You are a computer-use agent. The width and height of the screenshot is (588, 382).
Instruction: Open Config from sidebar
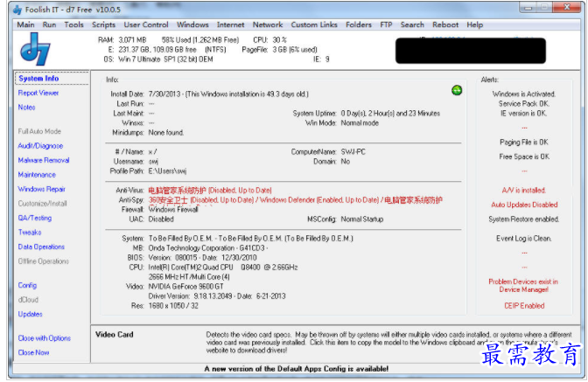(x=27, y=285)
